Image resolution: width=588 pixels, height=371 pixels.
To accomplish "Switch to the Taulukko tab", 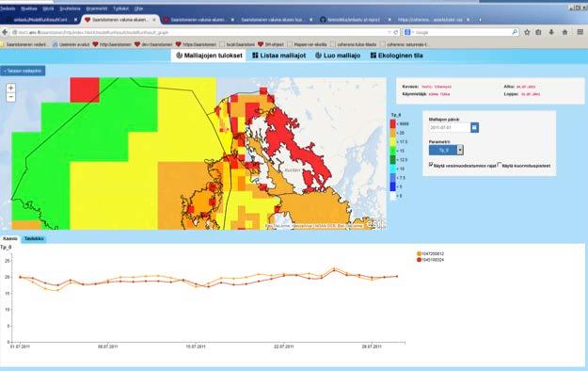I will [34, 239].
